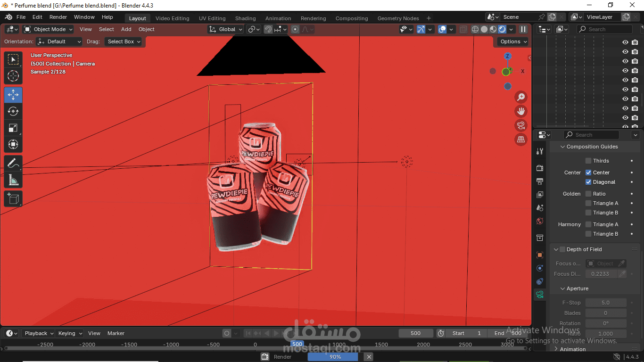Switch to the Compositing workspace tab
Screen dimensions: 644x362
[x=352, y=18]
